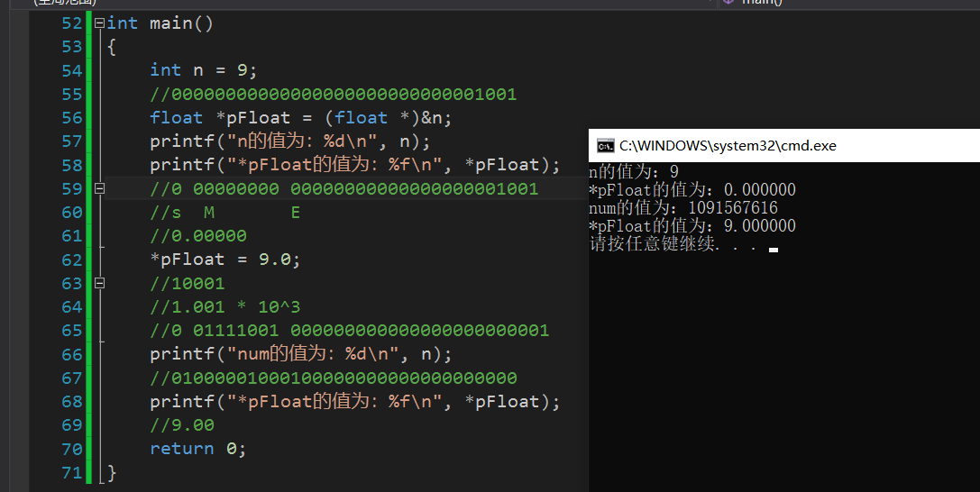Click console output 'n的值为: 9'
Viewport: 980px width, 492px height.
634,172
